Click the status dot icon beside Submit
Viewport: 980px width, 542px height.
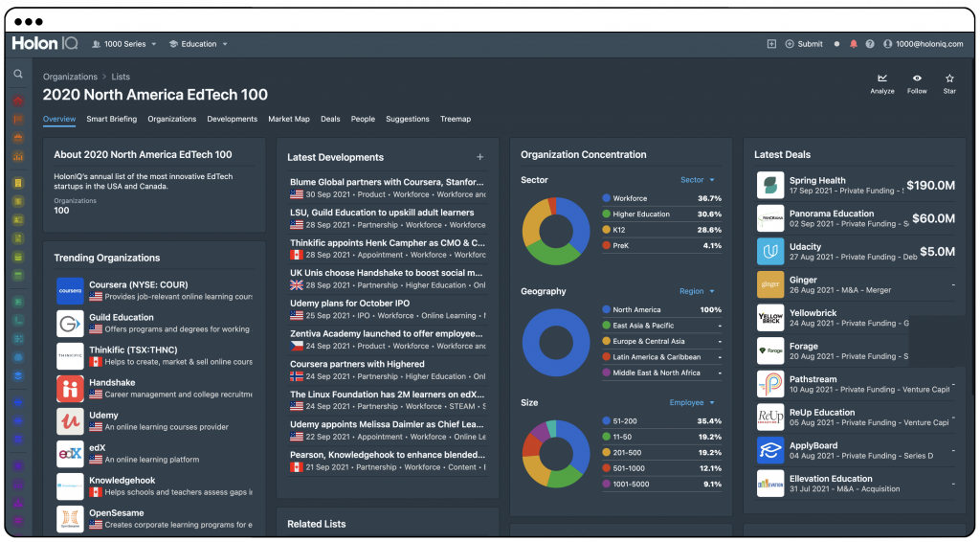(836, 44)
